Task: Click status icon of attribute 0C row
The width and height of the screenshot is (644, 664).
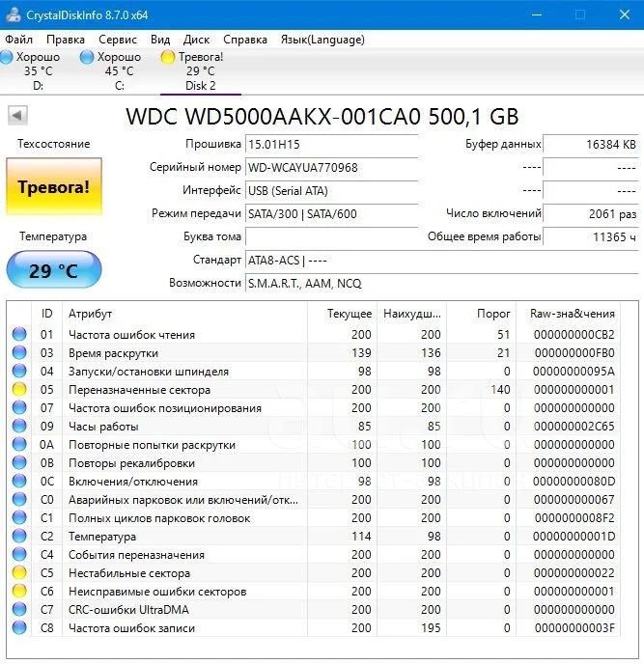Action: tap(19, 481)
